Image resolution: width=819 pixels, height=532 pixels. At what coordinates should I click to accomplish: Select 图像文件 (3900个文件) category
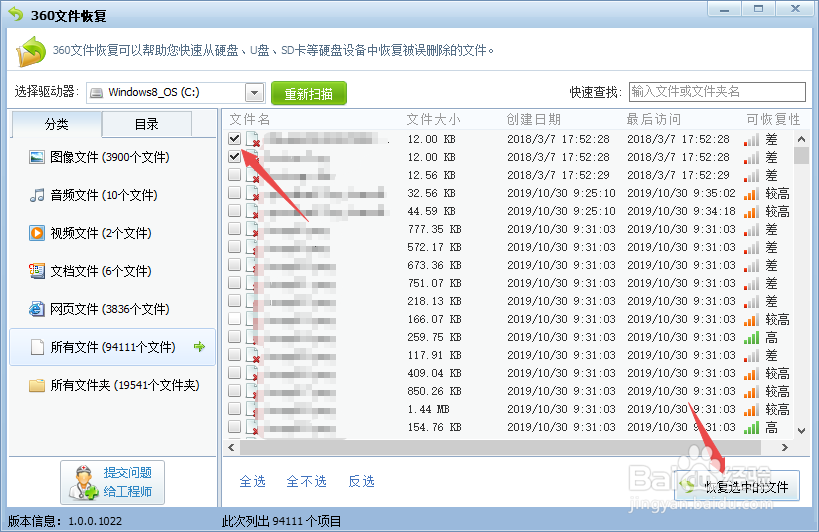pyautogui.click(x=113, y=157)
